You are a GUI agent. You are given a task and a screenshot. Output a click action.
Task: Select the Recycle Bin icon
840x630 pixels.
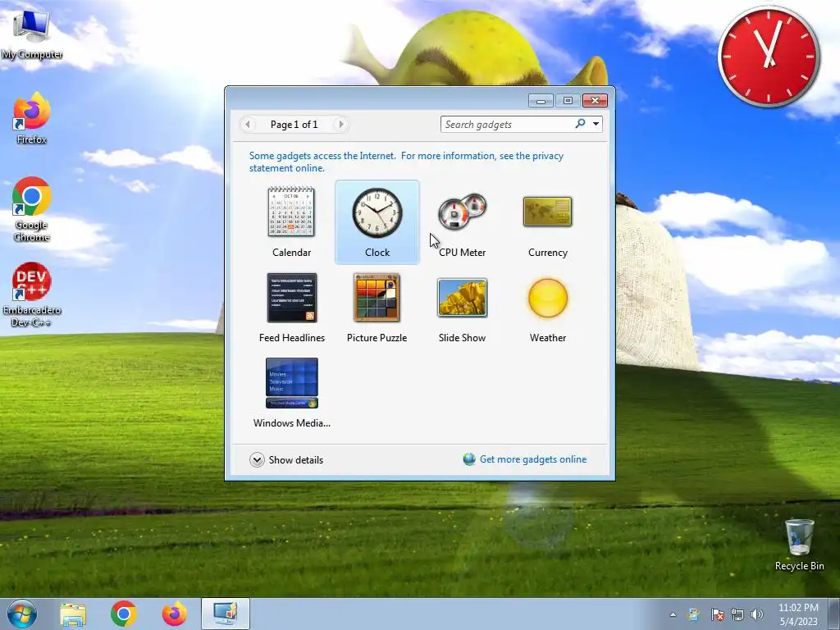click(799, 545)
